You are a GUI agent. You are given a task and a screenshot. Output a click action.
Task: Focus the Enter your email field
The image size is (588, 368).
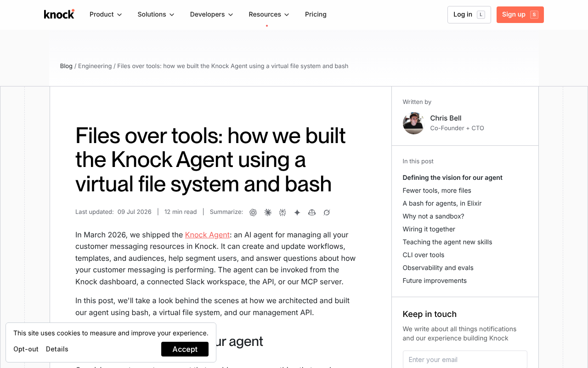point(465,359)
